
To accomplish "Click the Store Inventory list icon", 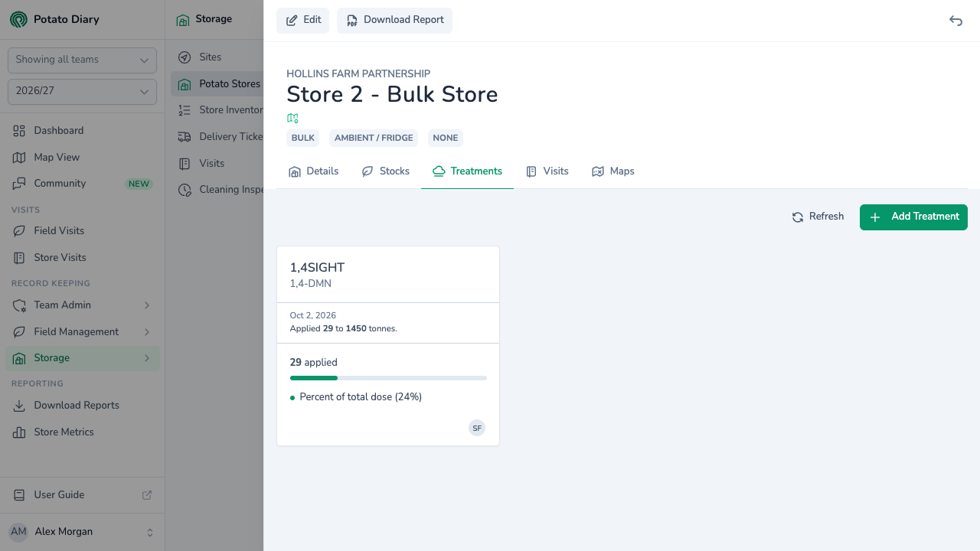I will tap(185, 110).
